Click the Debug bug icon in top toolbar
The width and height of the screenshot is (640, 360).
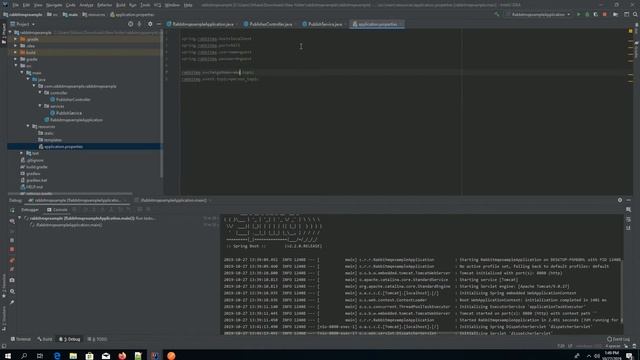pos(587,15)
